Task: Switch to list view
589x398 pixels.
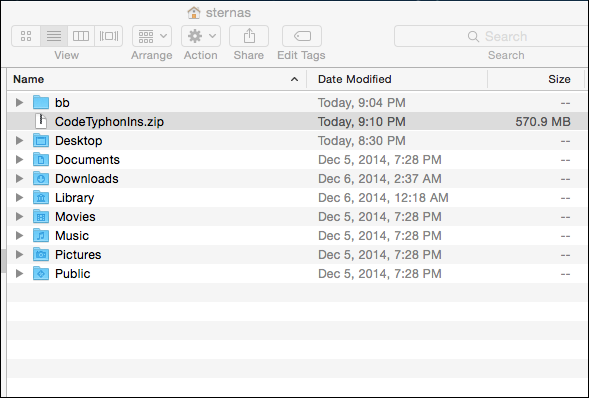Action: coord(54,36)
